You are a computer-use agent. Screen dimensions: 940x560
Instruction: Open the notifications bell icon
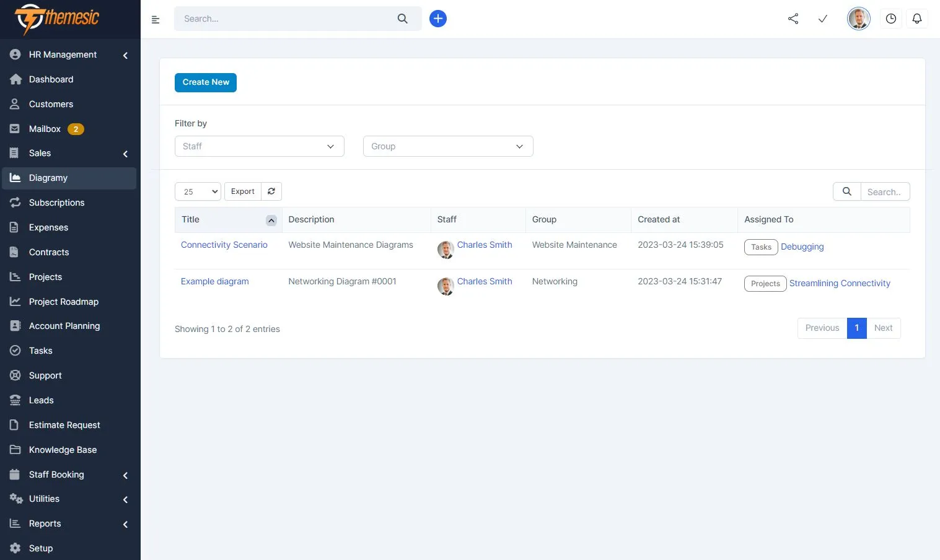tap(916, 19)
